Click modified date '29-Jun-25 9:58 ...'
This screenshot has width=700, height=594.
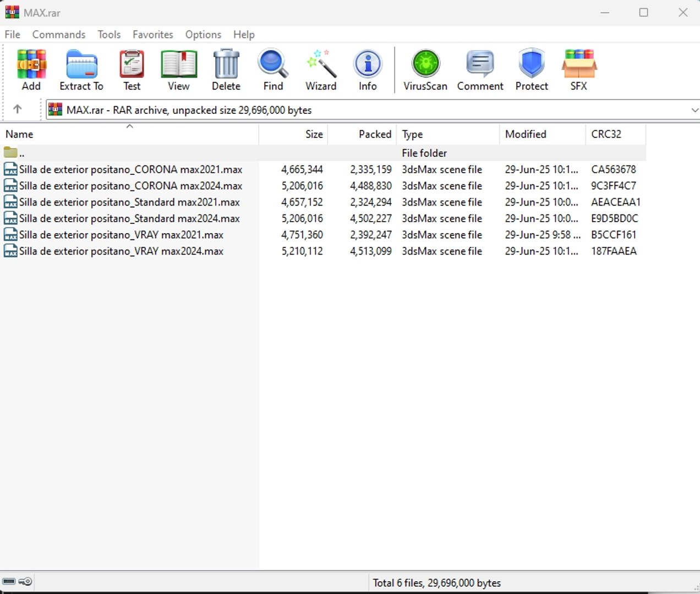(x=543, y=235)
